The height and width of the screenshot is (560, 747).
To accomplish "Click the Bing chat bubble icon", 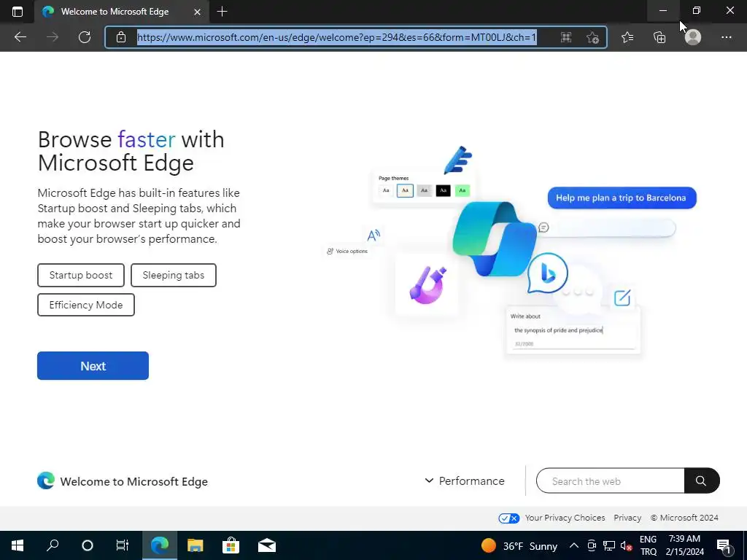I will [x=547, y=274].
